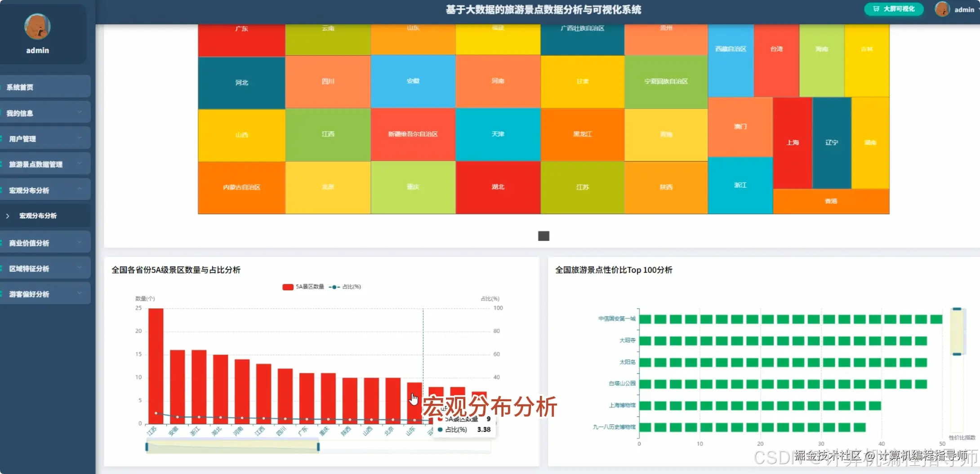Select the 广东 treemap block
This screenshot has height=474, width=980.
point(241,40)
